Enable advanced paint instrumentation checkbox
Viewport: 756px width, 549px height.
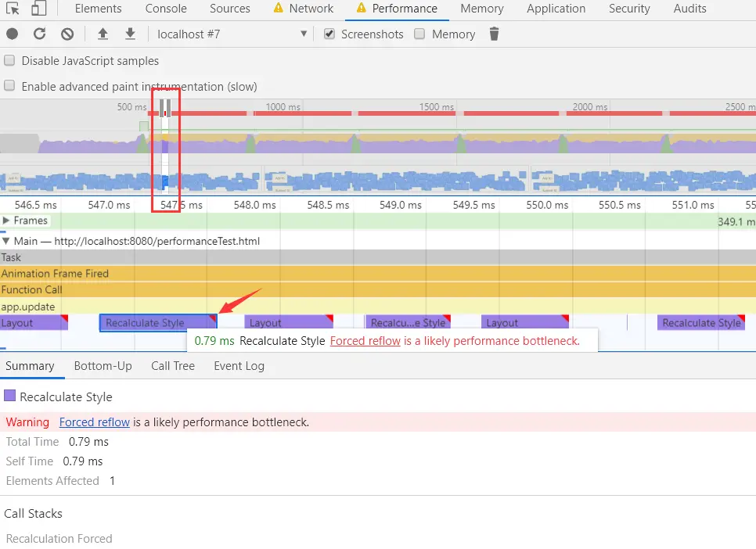point(9,86)
